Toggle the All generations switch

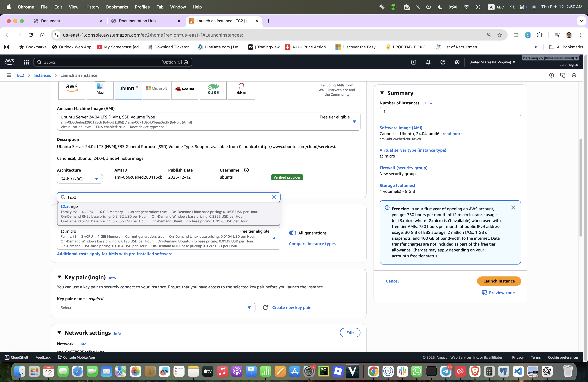click(293, 233)
